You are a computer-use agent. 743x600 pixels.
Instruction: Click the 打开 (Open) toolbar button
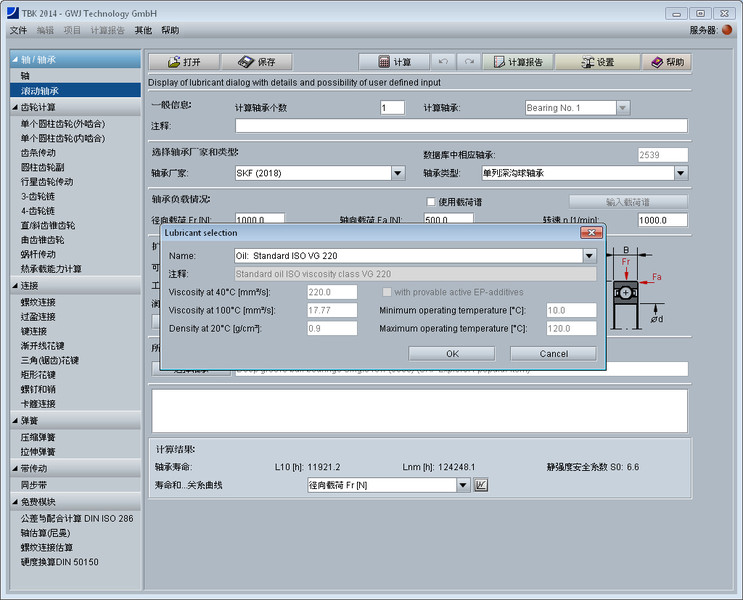(183, 62)
